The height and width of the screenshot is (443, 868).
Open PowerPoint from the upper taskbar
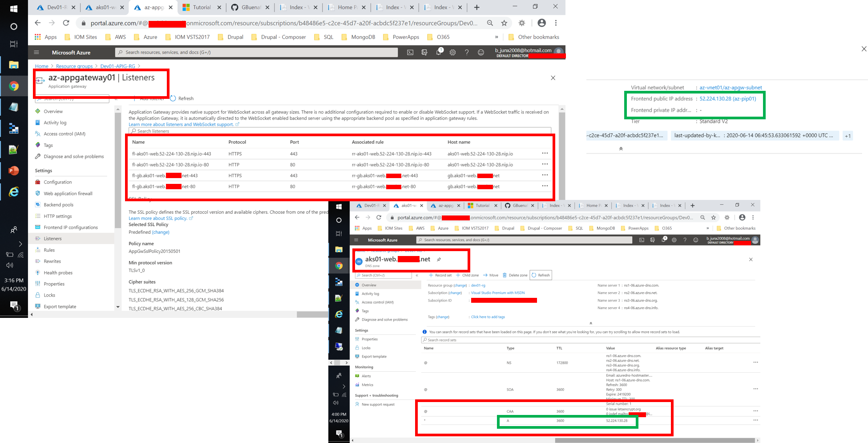pyautogui.click(x=14, y=171)
